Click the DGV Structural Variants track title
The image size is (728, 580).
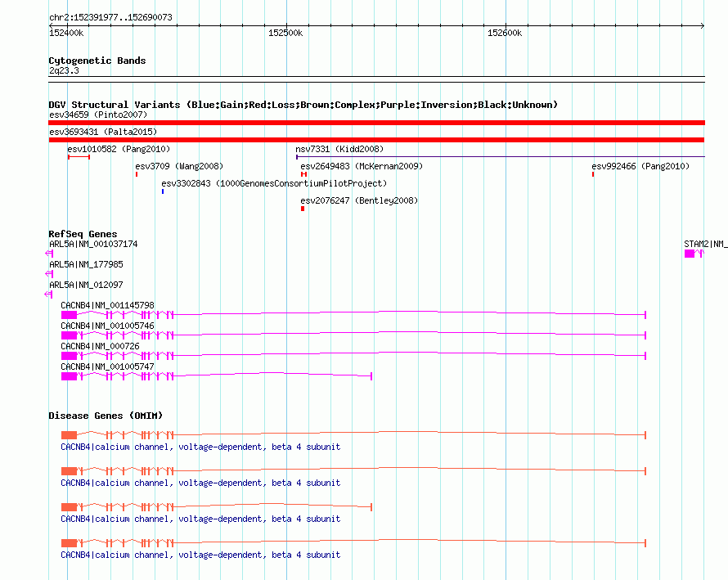303,105
